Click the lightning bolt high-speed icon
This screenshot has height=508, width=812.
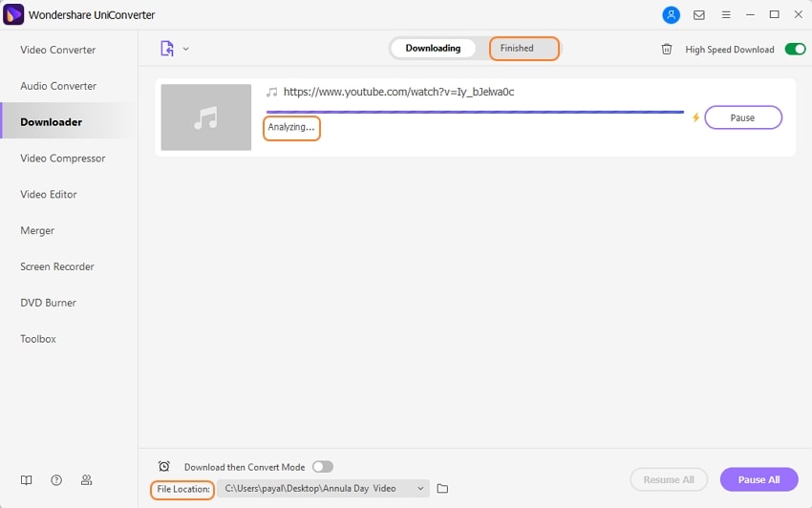696,117
